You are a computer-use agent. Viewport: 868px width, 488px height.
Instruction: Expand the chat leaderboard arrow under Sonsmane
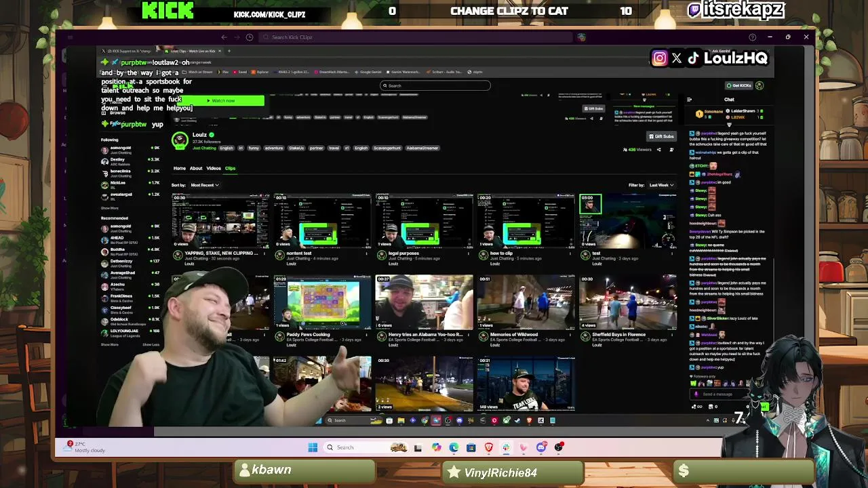(x=729, y=125)
